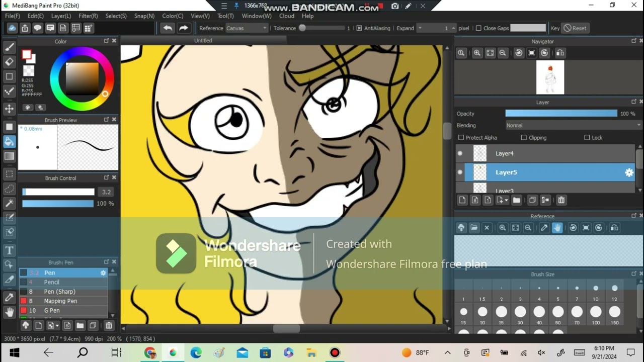Select the Mapping Pen brush
Screen dimensions: 644x362
pyautogui.click(x=63, y=301)
